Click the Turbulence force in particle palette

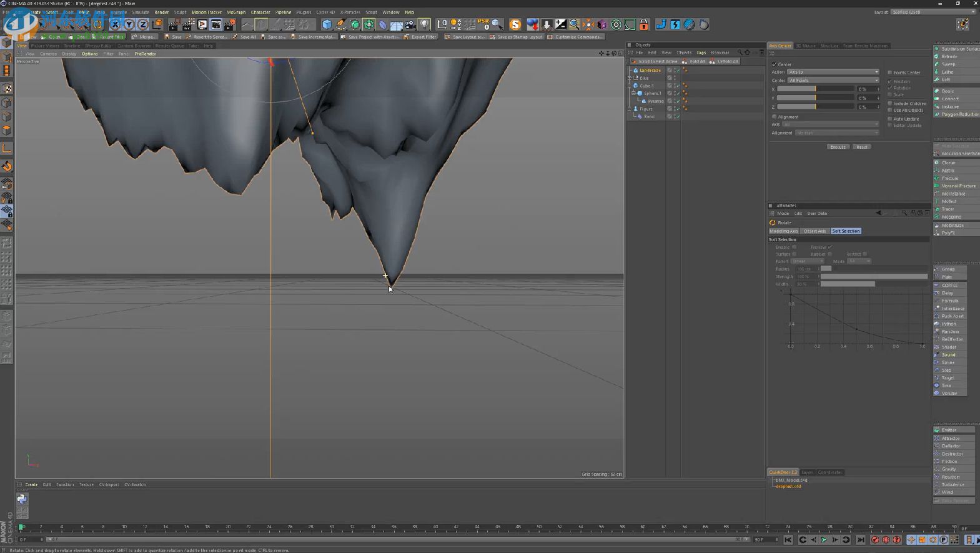952,485
